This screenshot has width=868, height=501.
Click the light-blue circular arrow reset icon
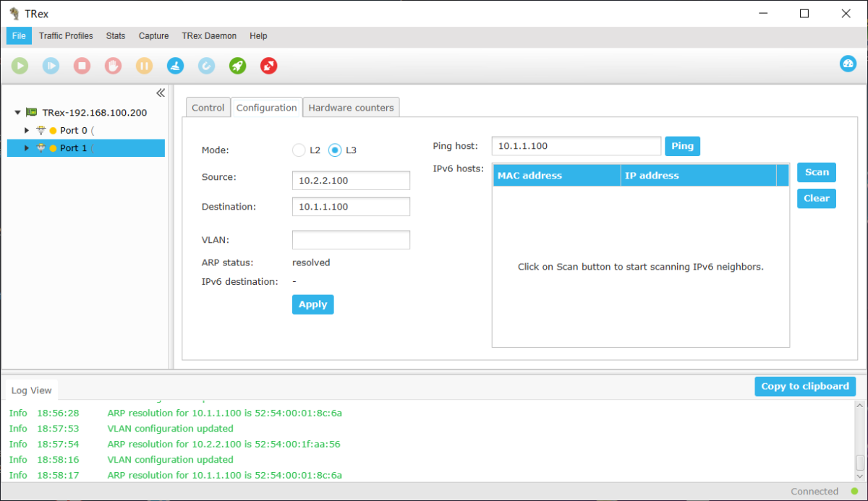[x=206, y=66]
